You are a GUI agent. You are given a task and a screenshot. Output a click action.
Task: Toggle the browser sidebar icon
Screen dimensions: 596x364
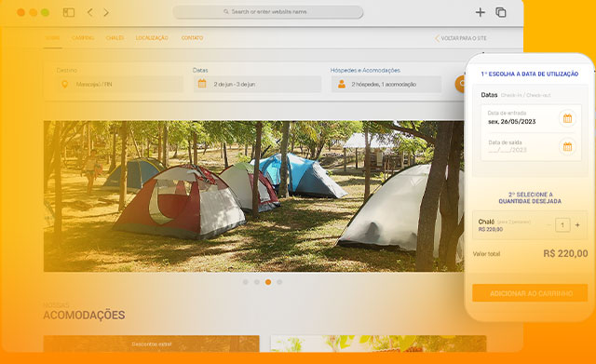click(68, 12)
